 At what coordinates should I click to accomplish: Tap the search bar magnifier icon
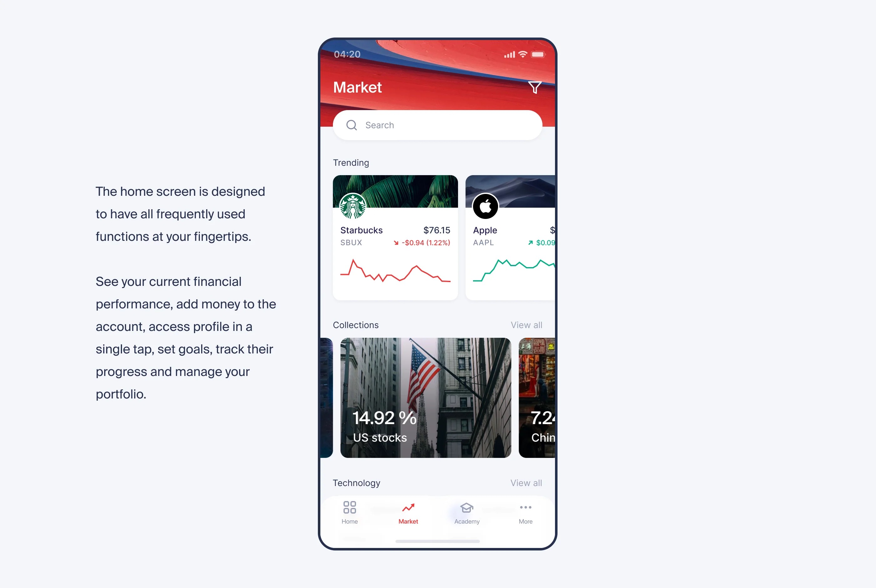351,125
